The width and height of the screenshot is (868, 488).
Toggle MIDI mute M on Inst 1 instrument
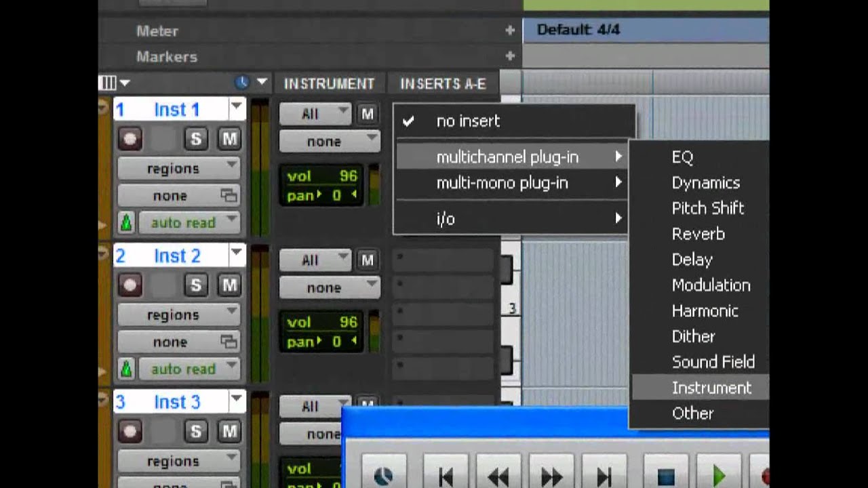coord(368,114)
